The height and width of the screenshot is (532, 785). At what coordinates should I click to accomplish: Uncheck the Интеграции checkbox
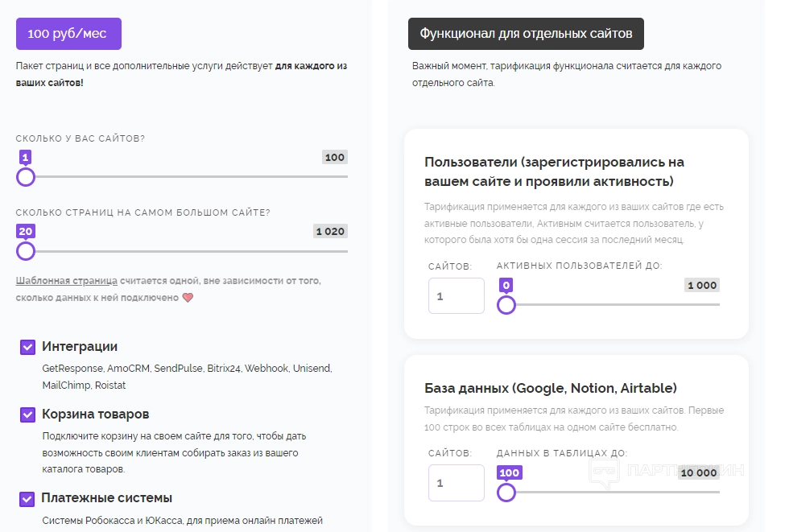[x=28, y=347]
